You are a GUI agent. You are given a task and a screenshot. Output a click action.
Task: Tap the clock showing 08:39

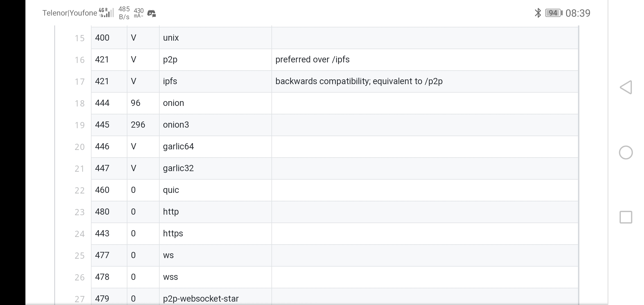click(x=578, y=13)
